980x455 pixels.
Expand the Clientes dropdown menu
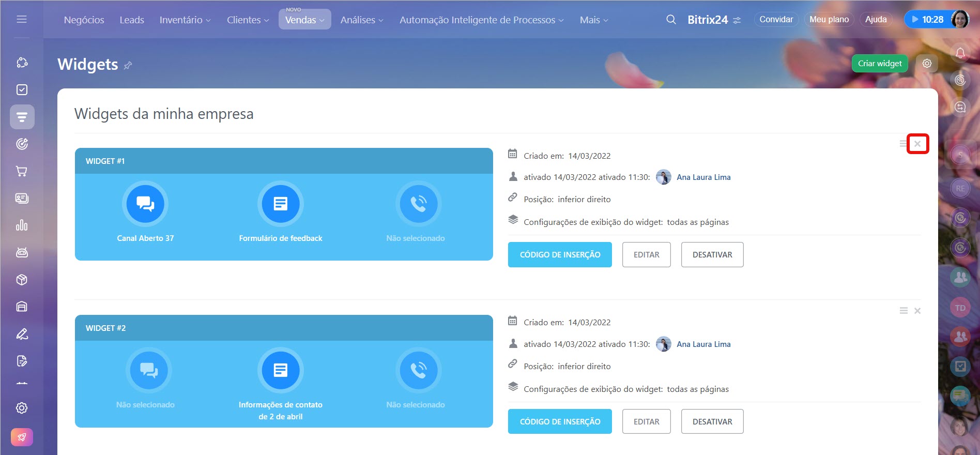click(x=248, y=20)
